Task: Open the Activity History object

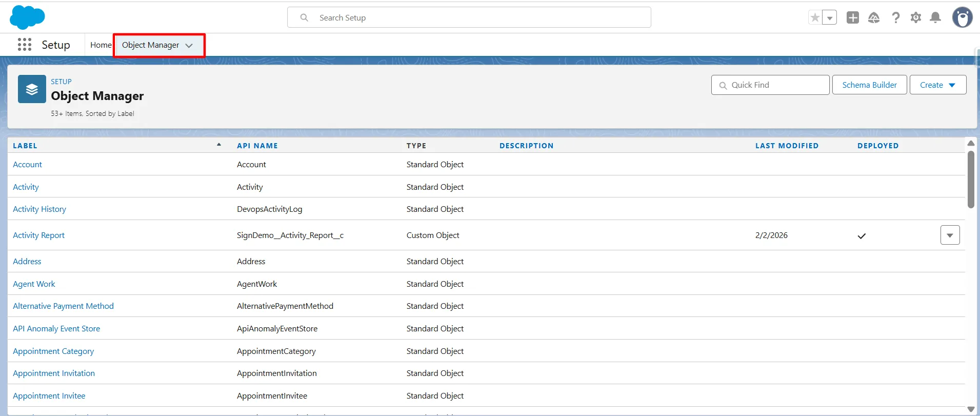Action: [39, 209]
